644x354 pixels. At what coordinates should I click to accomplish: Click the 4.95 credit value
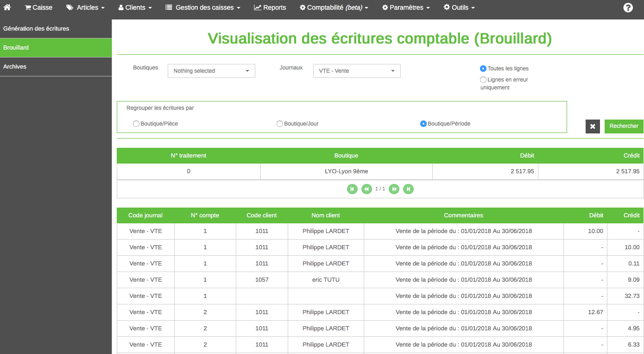tap(633, 329)
